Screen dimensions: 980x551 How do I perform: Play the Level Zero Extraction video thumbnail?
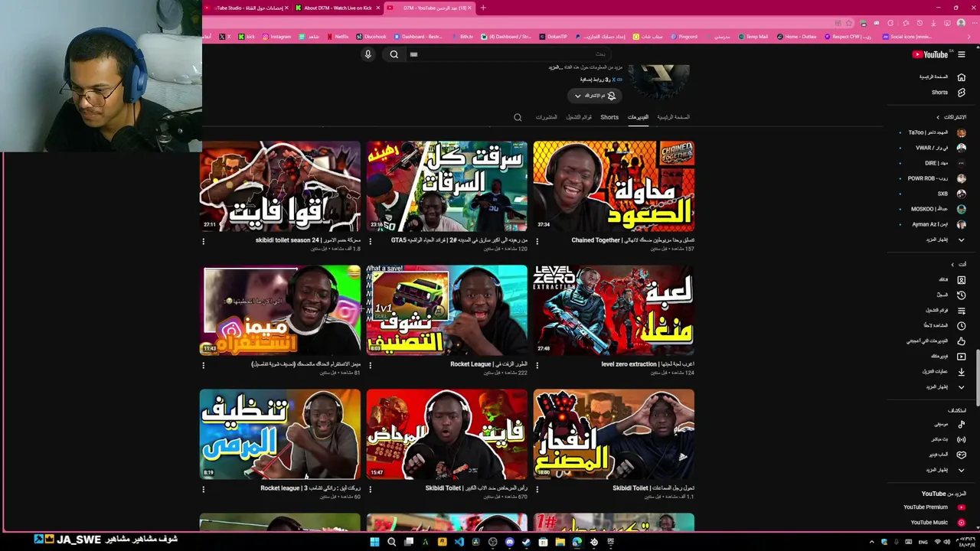pos(614,310)
